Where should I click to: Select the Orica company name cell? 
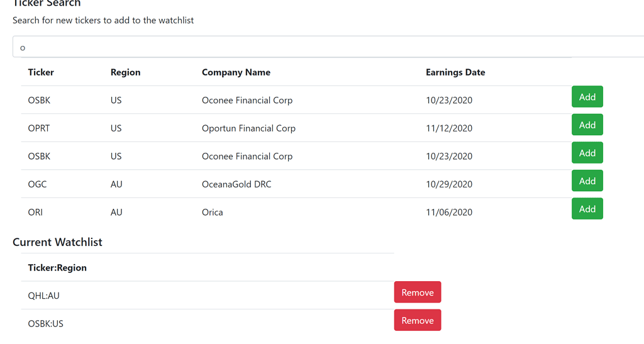(213, 212)
